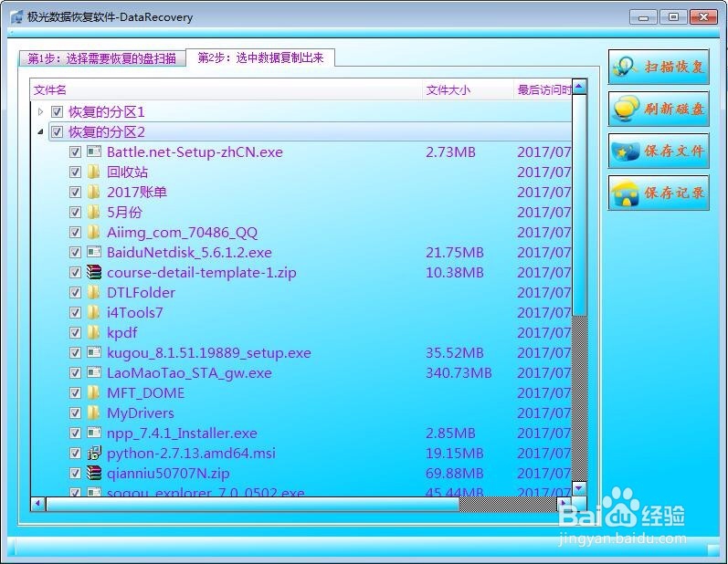Toggle the 回收站 checkbox
Viewport: 728px width, 564px height.
[x=75, y=172]
